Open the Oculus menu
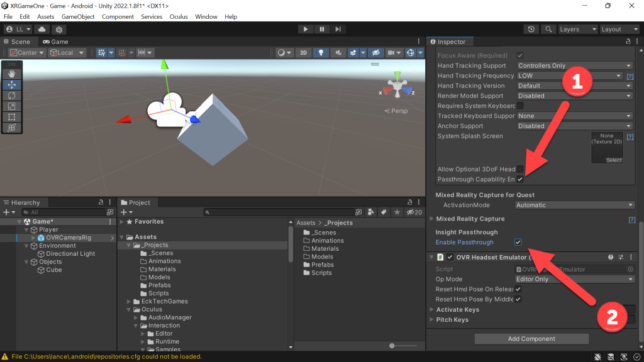The width and height of the screenshot is (644, 362). (x=179, y=17)
